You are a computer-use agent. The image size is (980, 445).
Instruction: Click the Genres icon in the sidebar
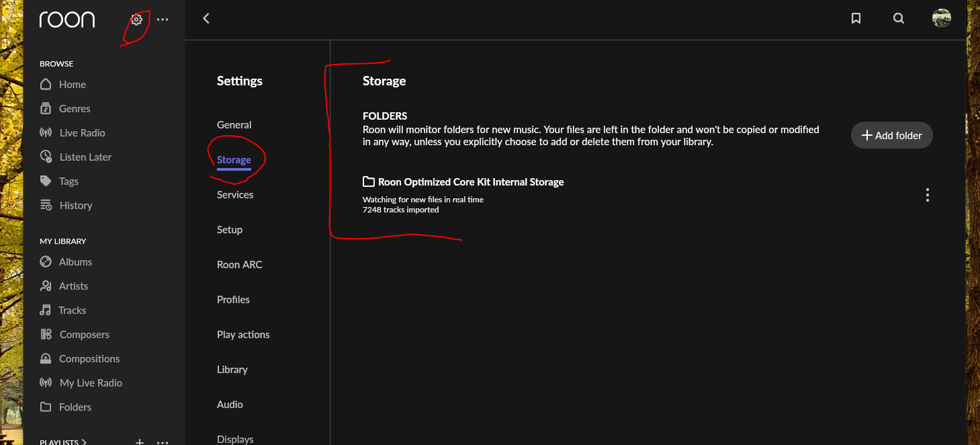pyautogui.click(x=46, y=108)
